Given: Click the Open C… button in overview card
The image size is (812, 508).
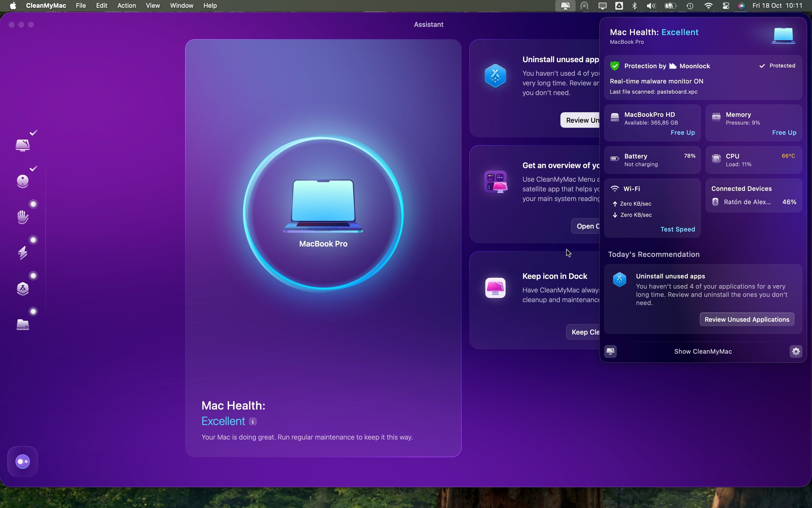Looking at the screenshot, I should pyautogui.click(x=586, y=226).
